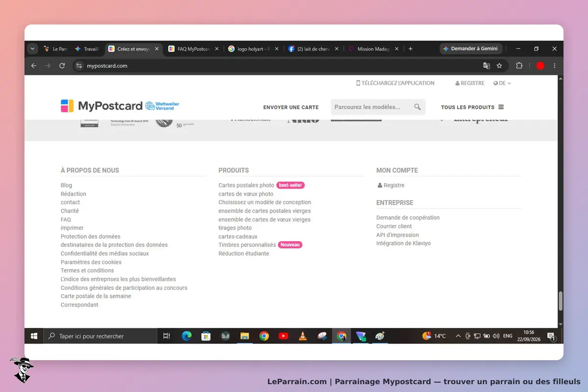This screenshot has width=588, height=392.
Task: Click Paramètres des cookies link
Action: coord(91,262)
